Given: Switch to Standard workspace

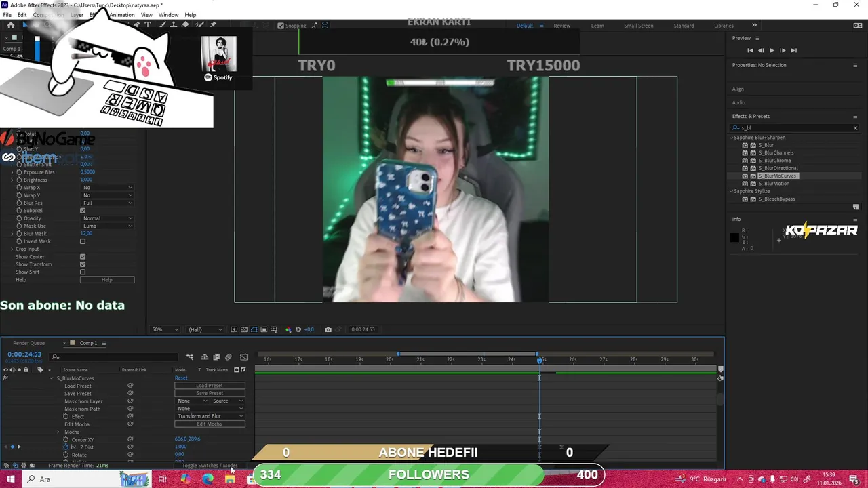Looking at the screenshot, I should 684,26.
